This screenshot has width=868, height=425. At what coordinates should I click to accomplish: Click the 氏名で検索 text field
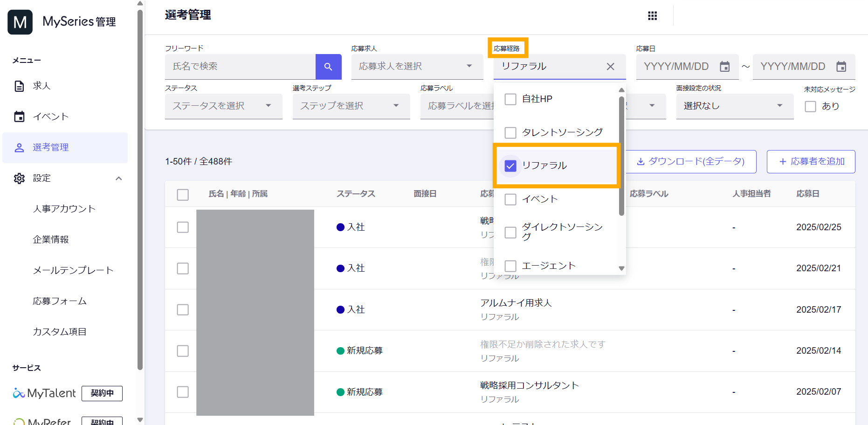(x=240, y=67)
